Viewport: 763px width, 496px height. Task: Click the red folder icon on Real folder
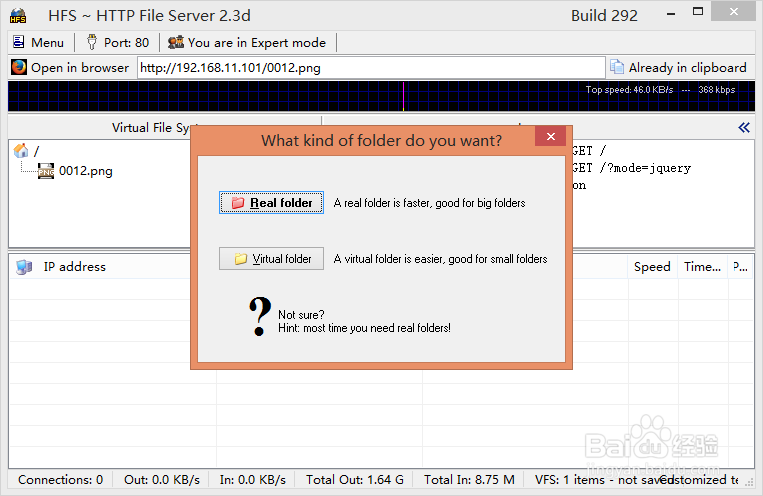(237, 202)
